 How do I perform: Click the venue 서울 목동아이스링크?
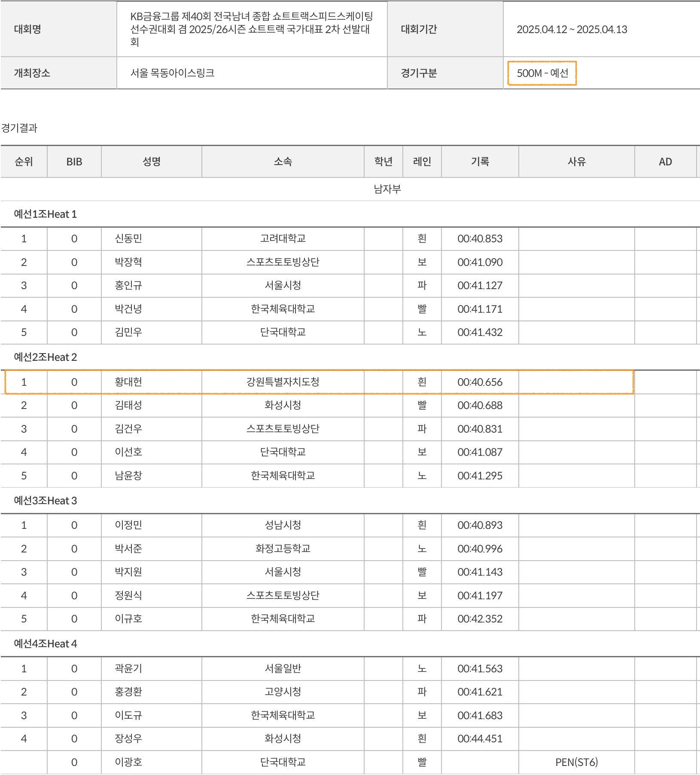[172, 73]
